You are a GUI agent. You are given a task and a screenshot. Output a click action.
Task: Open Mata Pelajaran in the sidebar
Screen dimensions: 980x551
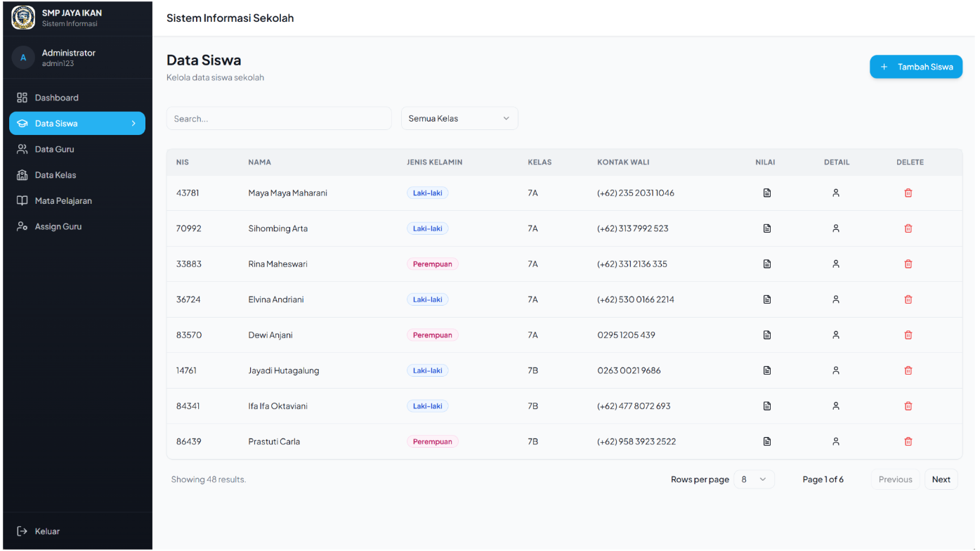pyautogui.click(x=77, y=201)
